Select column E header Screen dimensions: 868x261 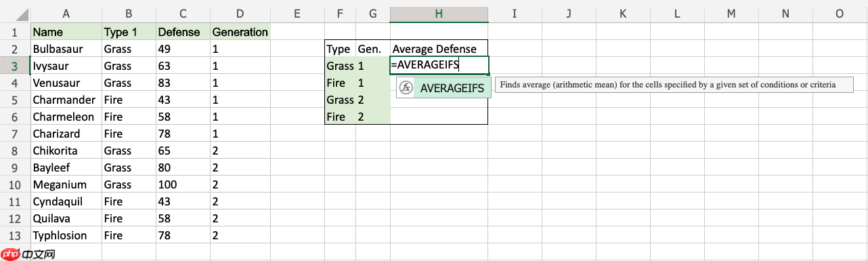pos(297,14)
